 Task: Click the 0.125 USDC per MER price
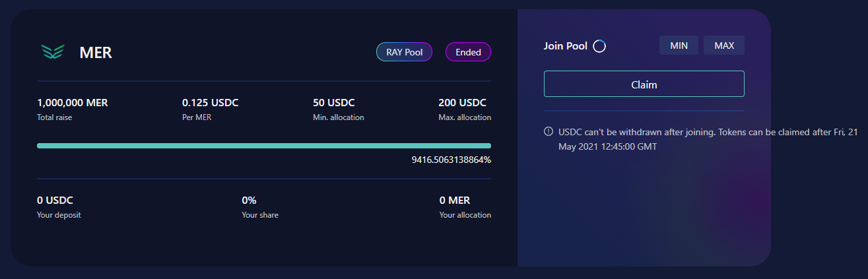[x=211, y=103]
